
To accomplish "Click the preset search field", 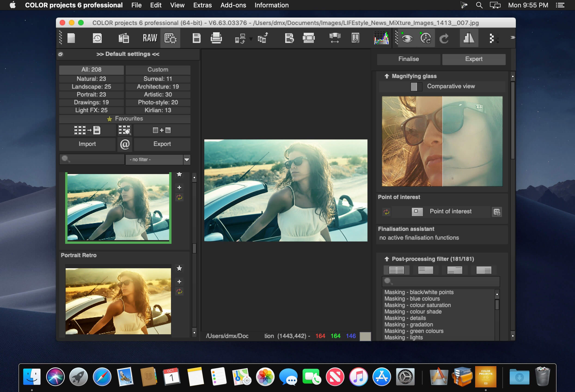I will (92, 160).
